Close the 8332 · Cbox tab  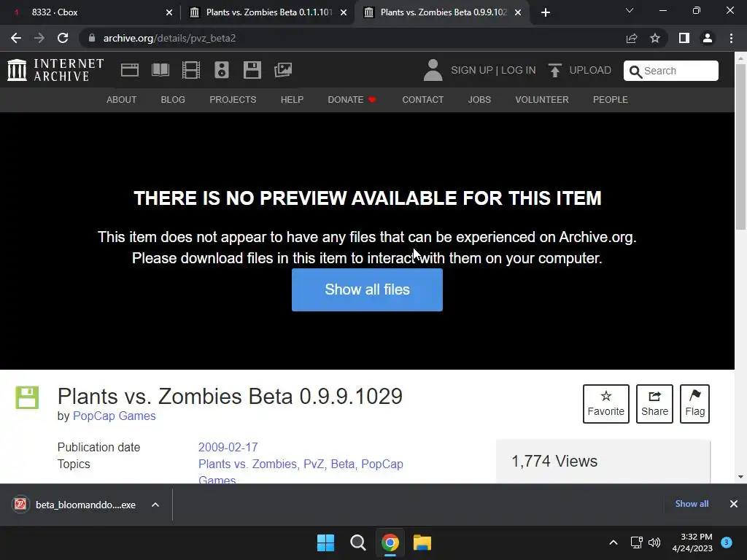click(x=169, y=12)
